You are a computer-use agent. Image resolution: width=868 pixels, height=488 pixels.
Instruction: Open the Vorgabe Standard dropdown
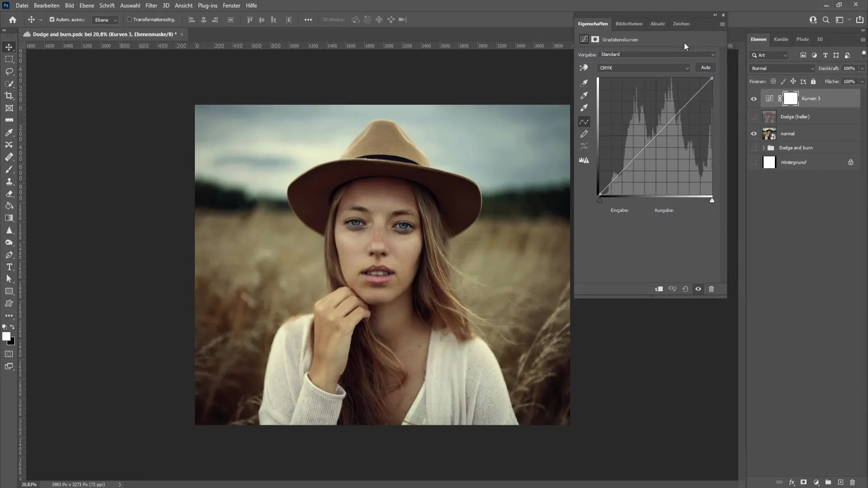pyautogui.click(x=656, y=54)
